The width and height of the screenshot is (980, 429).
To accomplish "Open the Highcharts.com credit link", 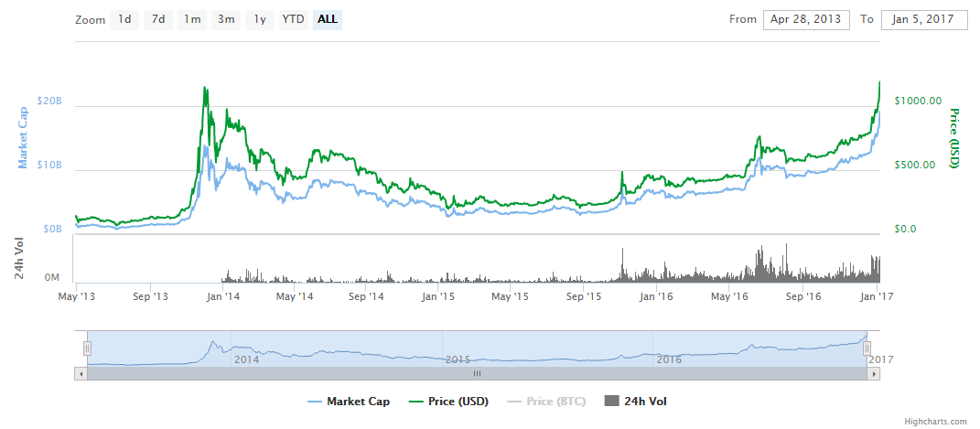I will click(936, 422).
